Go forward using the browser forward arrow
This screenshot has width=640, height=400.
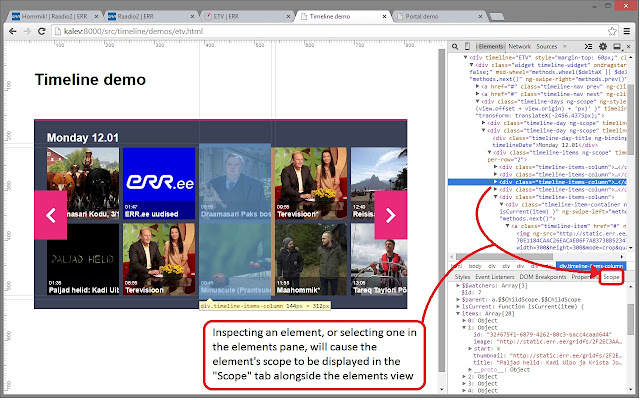coord(27,31)
